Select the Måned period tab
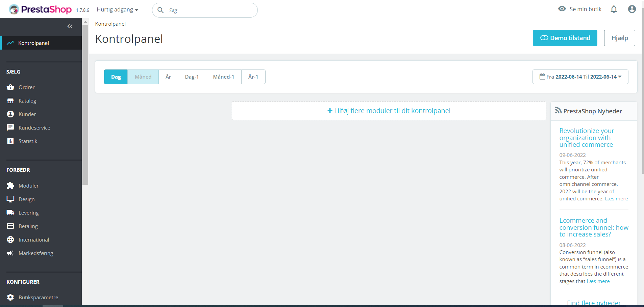This screenshot has height=307, width=644. [x=143, y=77]
